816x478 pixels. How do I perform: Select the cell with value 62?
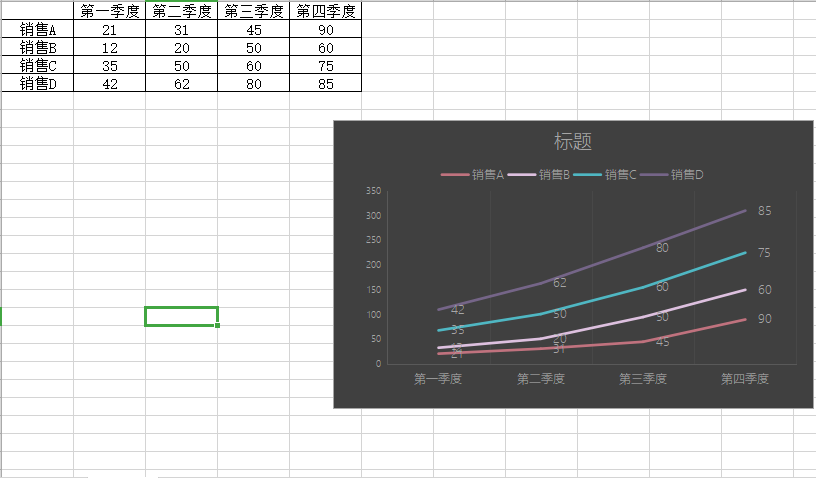click(x=182, y=83)
